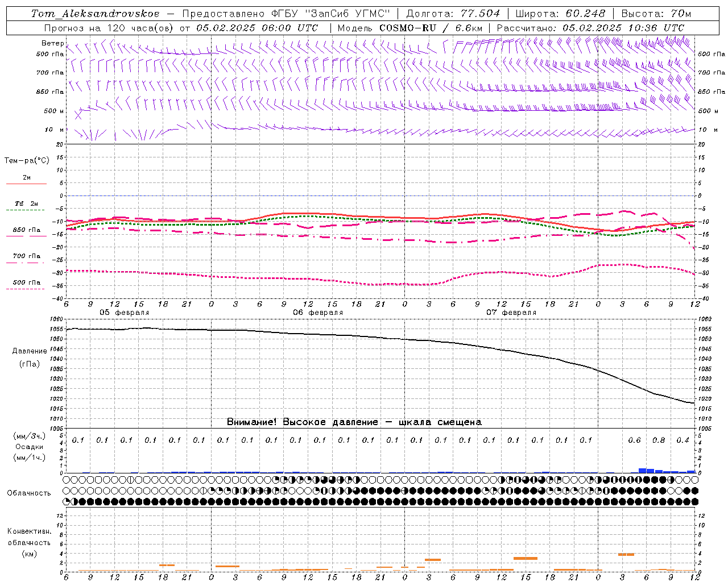Click 1005 on the right pressure axis
This screenshot has width=728, height=582.
[704, 429]
